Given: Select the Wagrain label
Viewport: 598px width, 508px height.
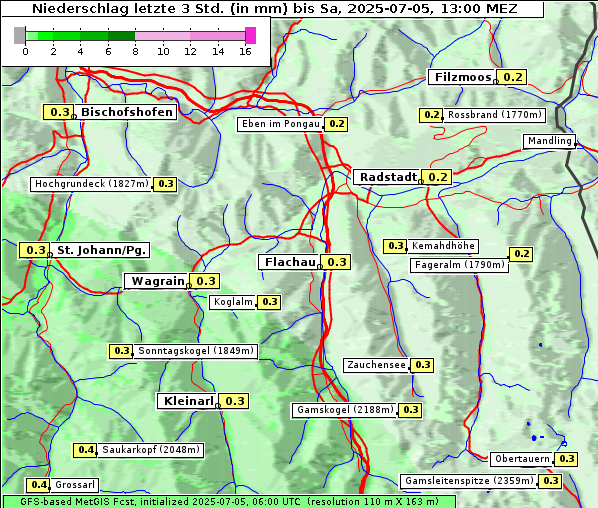Looking at the screenshot, I should (157, 281).
